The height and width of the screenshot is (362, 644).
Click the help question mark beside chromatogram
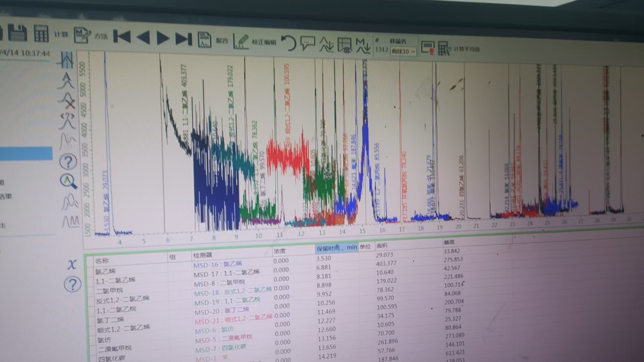[x=68, y=162]
